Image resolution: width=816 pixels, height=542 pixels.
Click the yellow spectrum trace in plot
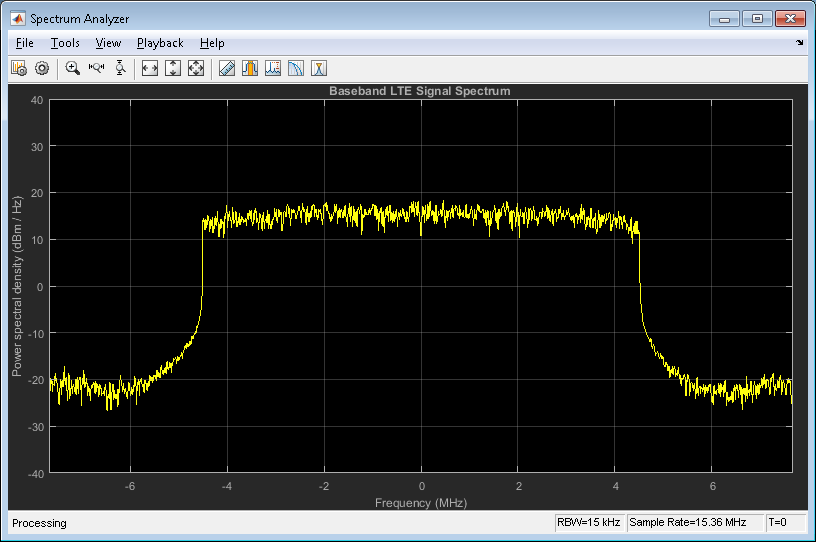420,215
